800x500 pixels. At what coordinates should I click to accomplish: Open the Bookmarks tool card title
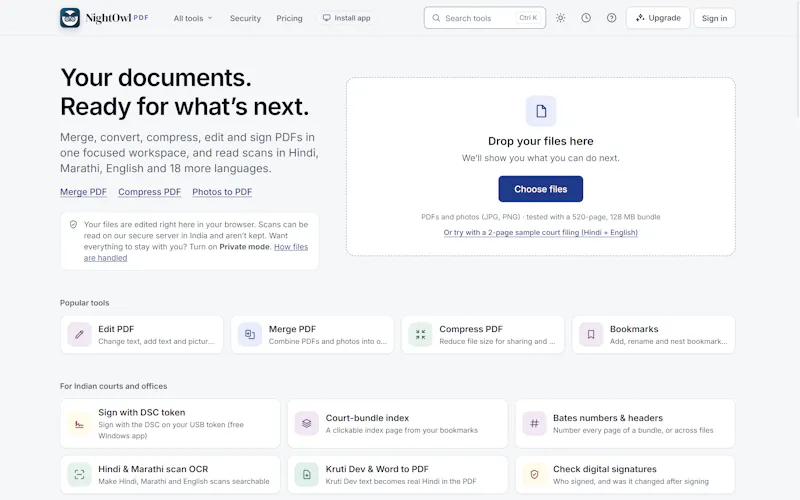[634, 329]
